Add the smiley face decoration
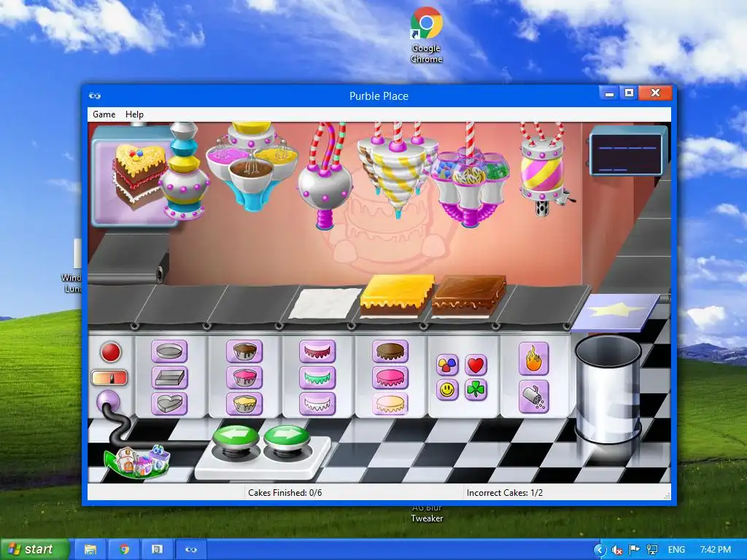747x560 pixels. [x=447, y=390]
